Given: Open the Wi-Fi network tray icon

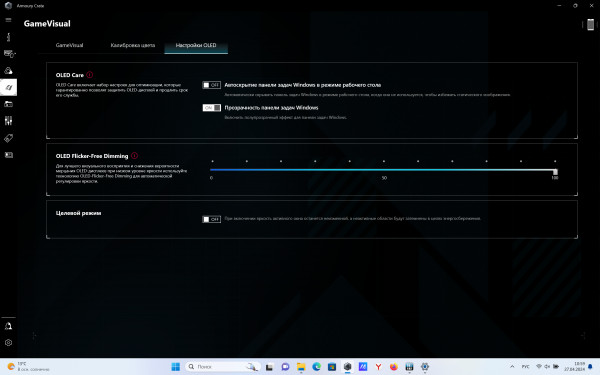Looking at the screenshot, I should click(x=539, y=367).
